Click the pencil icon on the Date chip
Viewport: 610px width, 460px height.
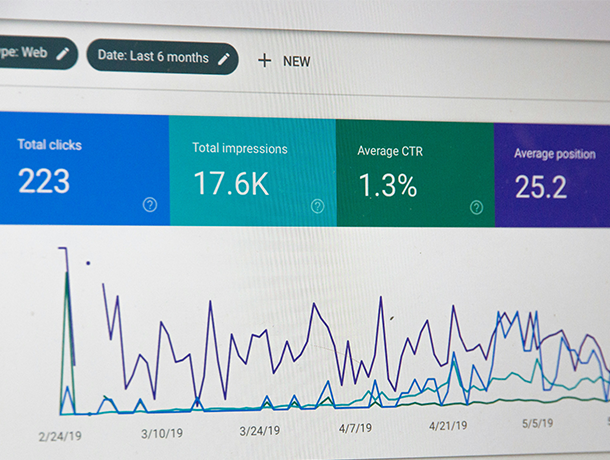pyautogui.click(x=224, y=58)
